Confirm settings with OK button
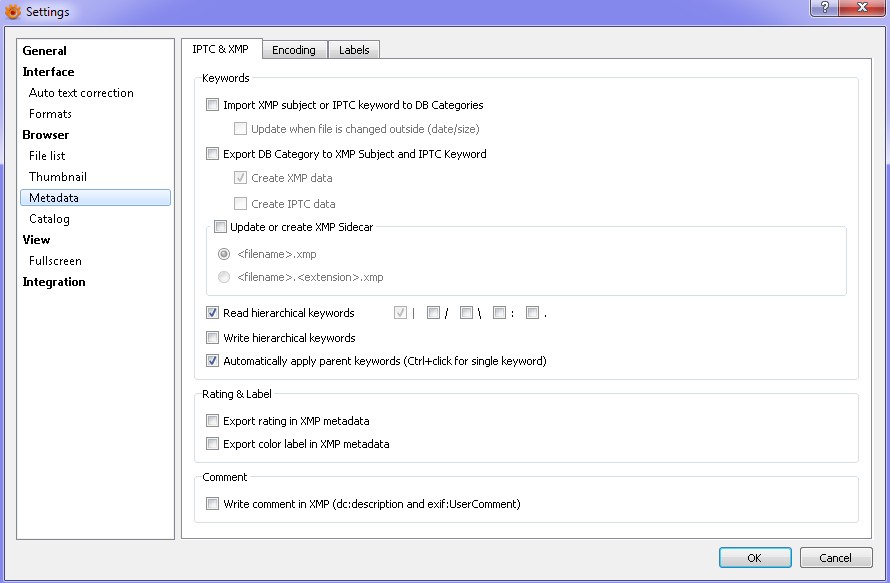 (x=755, y=557)
